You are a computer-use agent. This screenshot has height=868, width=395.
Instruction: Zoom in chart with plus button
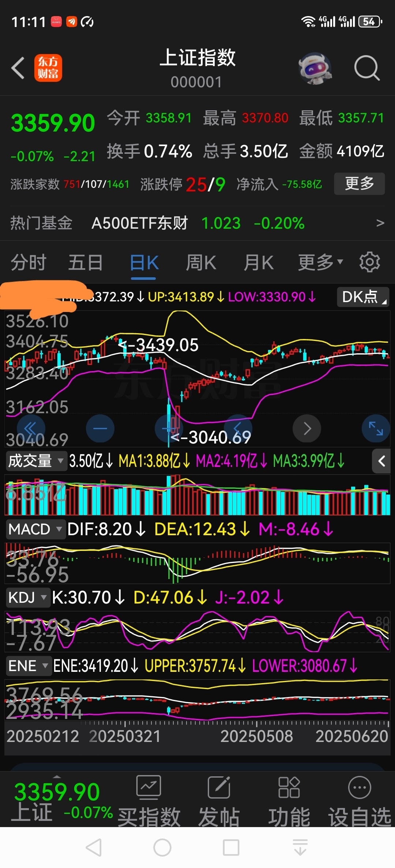click(169, 428)
